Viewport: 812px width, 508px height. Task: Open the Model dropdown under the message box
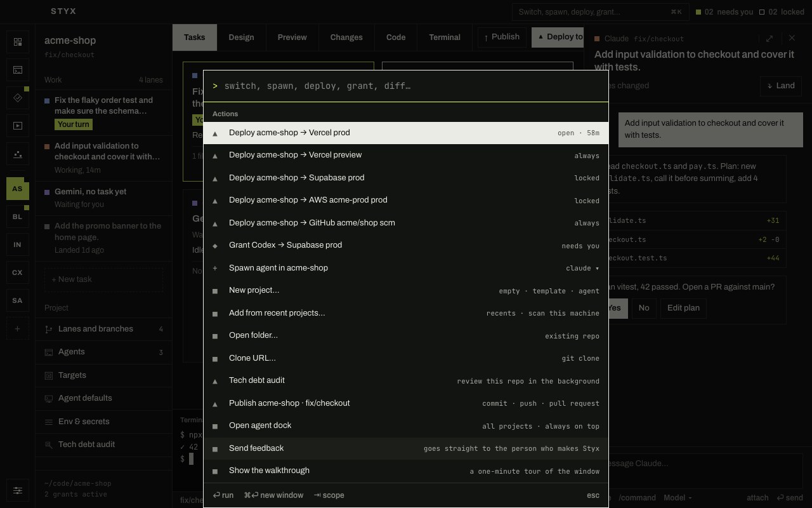pyautogui.click(x=678, y=498)
